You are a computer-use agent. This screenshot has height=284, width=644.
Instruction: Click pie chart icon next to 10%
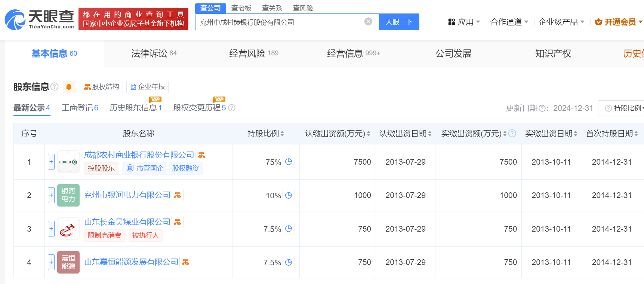pos(289,195)
